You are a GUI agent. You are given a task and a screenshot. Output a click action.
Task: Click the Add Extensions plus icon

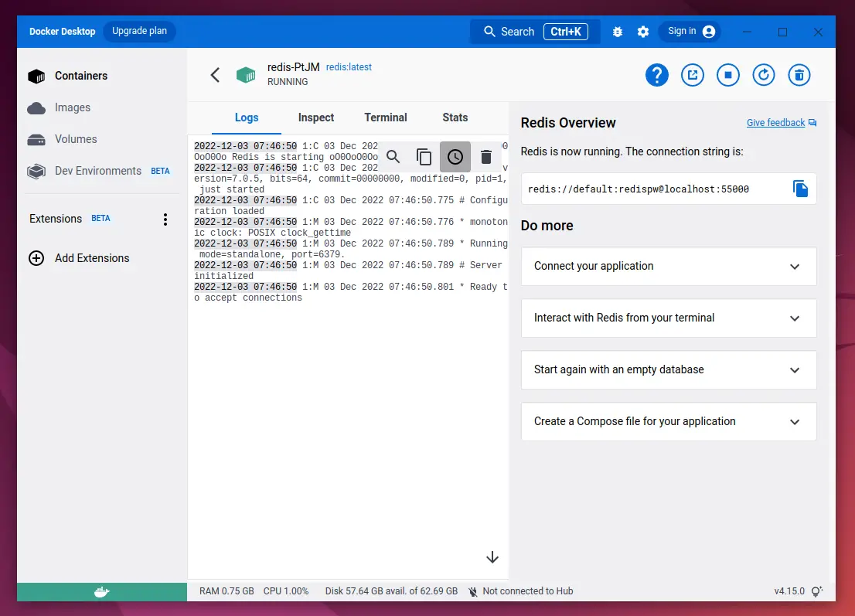[36, 258]
